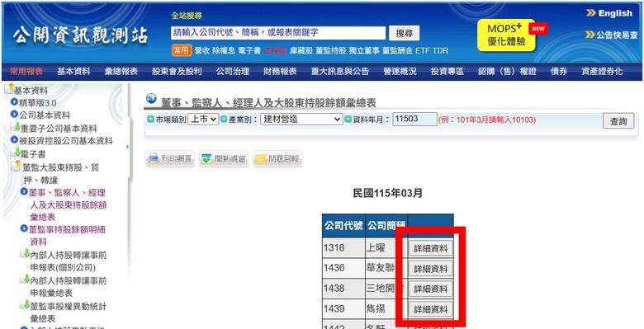Expand the 董監大股東持股、質押、轉讓 tree folder
The image size is (644, 329).
point(16,166)
